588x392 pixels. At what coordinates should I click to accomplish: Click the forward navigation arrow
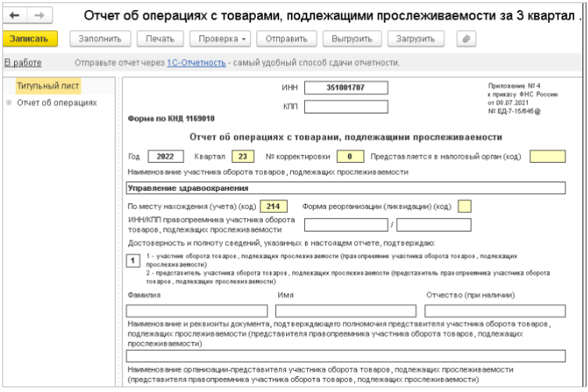coord(39,16)
